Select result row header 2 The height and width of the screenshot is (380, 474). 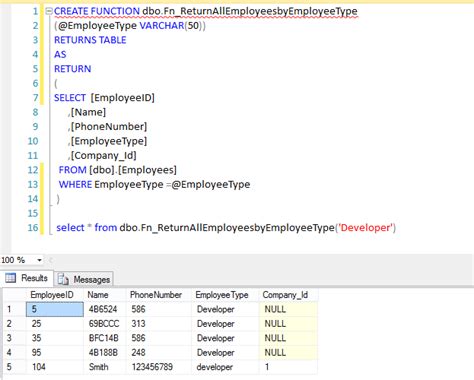(15, 323)
